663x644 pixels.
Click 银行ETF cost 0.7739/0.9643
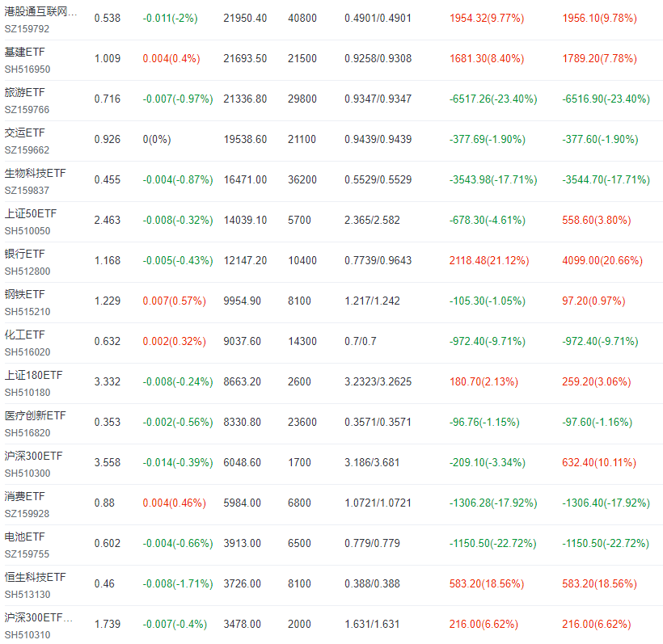(378, 260)
